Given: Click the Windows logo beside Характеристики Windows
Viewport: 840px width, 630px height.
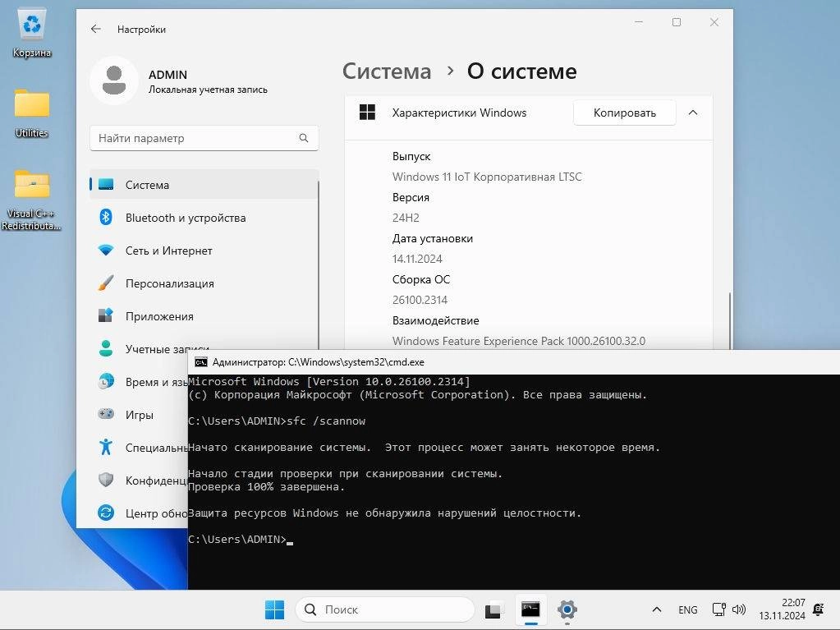Looking at the screenshot, I should [x=367, y=113].
